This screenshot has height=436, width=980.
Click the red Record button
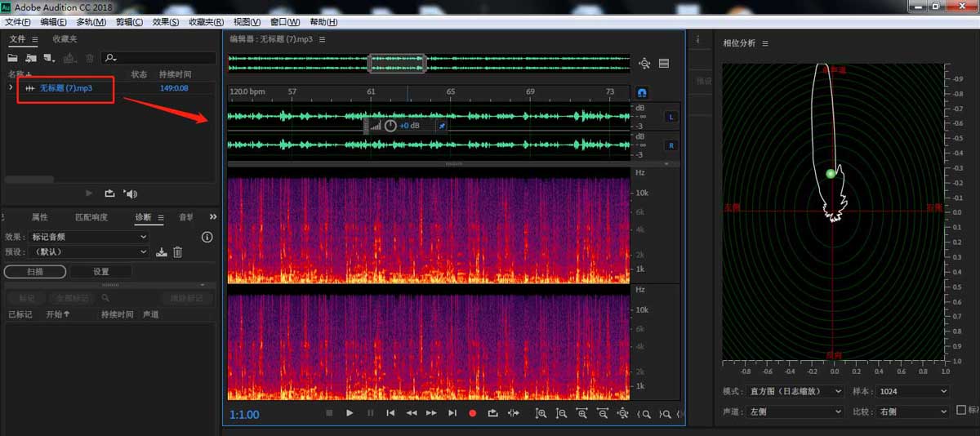coord(472,413)
